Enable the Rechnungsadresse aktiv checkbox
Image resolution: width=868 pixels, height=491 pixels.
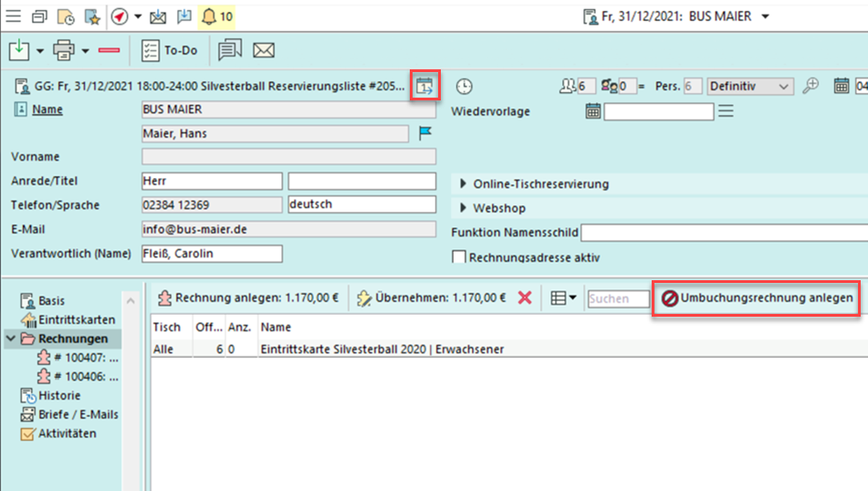(459, 257)
